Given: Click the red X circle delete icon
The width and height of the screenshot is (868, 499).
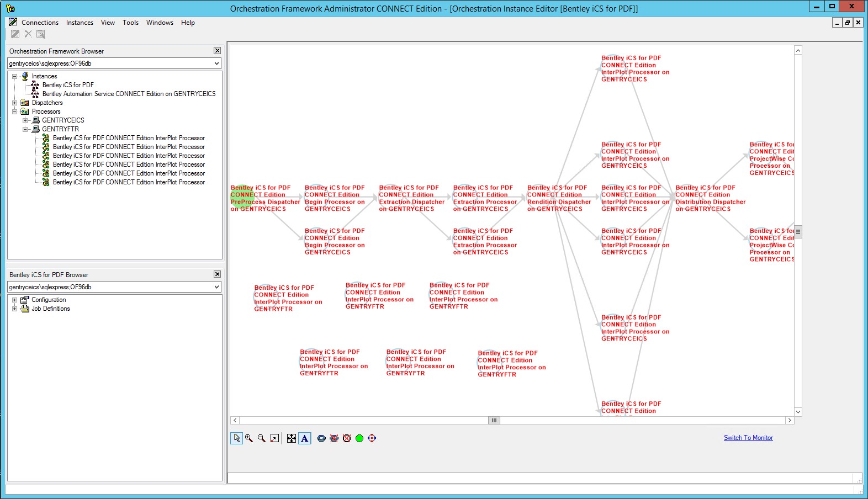Looking at the screenshot, I should click(347, 438).
